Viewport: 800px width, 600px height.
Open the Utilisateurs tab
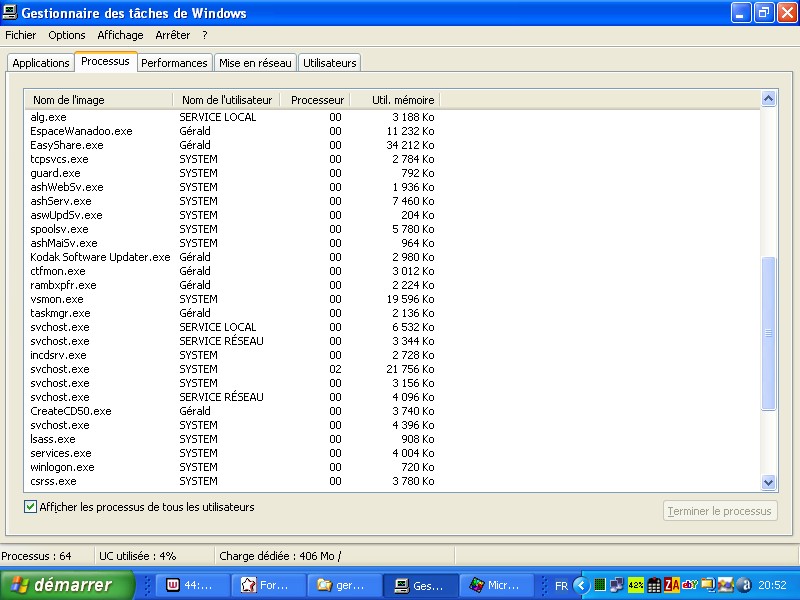(330, 63)
